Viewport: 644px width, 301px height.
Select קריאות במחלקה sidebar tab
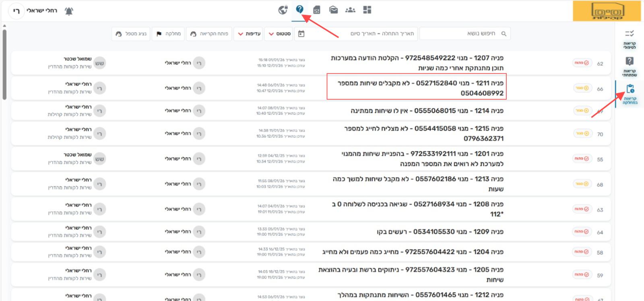coord(630,94)
